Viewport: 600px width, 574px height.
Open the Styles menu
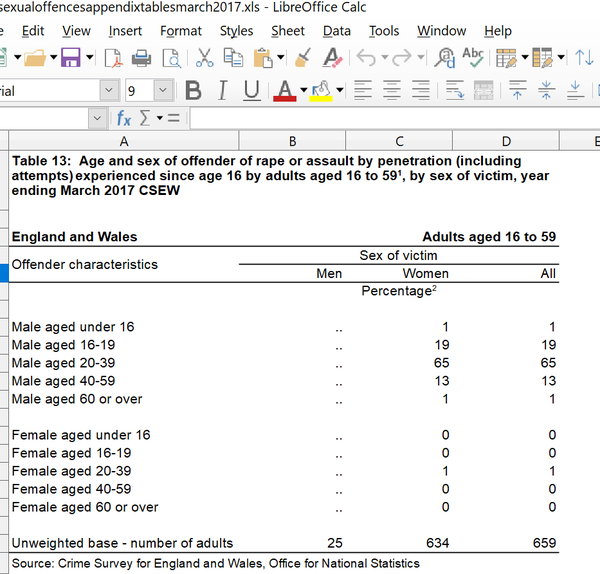tap(236, 31)
